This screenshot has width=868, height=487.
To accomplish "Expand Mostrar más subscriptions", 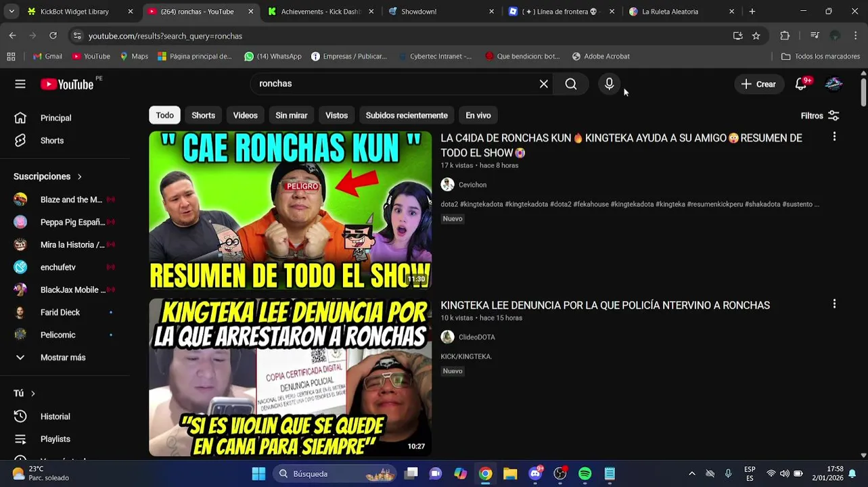I will [64, 357].
